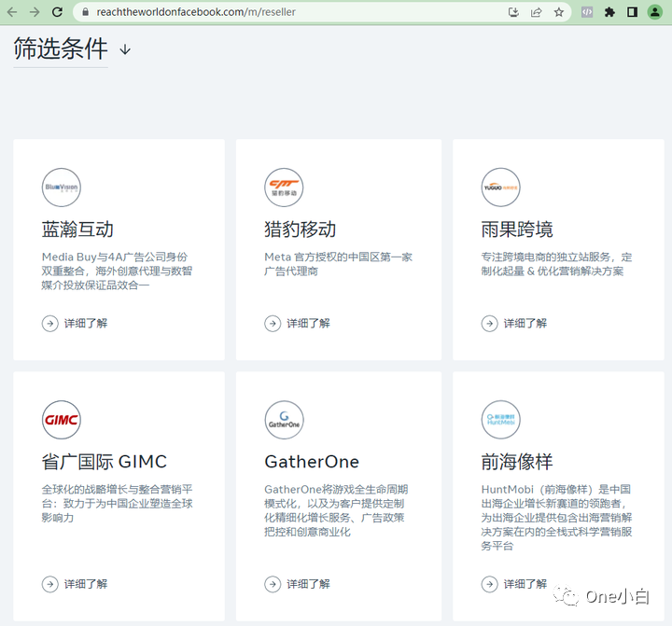Click the install page icon in address bar
The height and width of the screenshot is (626, 672).
[513, 12]
